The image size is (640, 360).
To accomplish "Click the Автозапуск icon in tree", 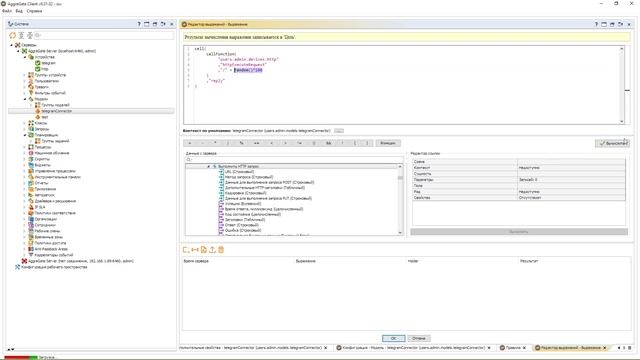I will point(31,195).
